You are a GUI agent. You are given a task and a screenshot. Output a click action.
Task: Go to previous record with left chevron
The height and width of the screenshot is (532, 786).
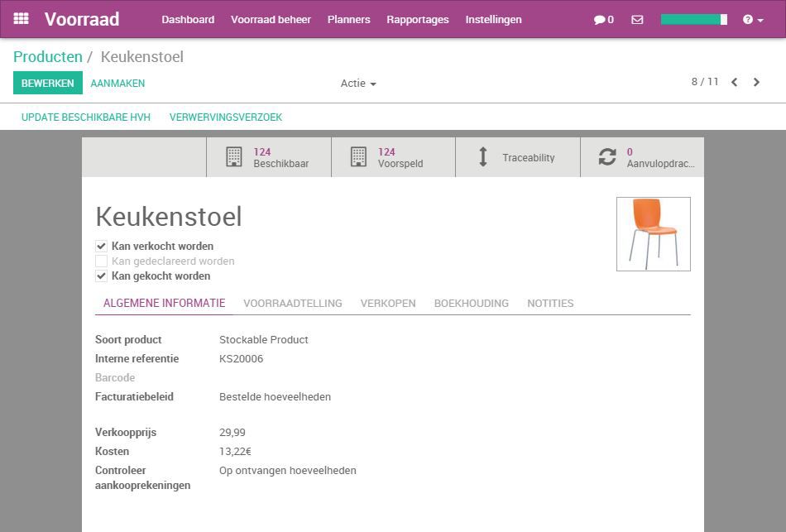[x=733, y=83]
